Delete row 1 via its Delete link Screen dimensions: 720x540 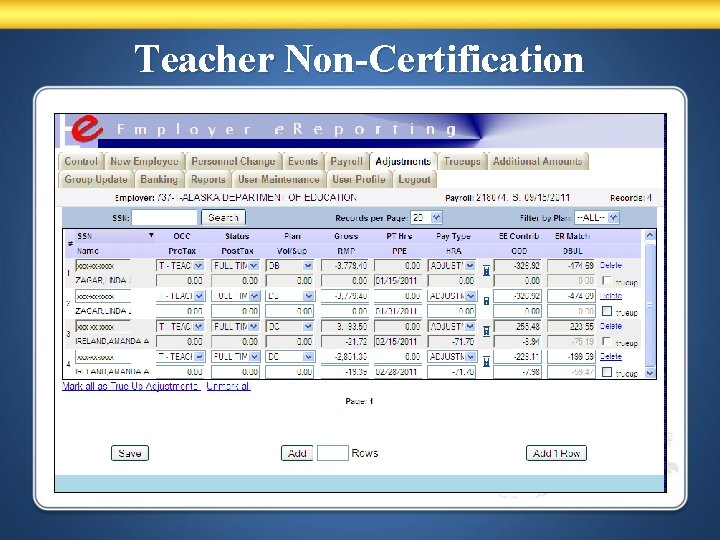(x=611, y=265)
